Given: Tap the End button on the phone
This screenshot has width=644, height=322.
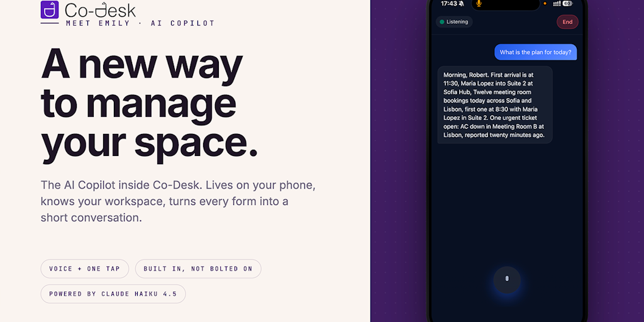Looking at the screenshot, I should point(567,22).
